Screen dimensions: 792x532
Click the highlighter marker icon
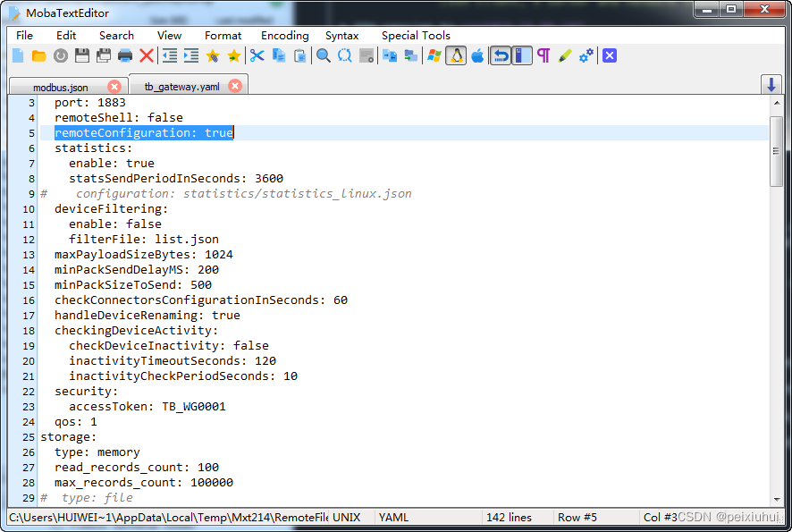click(565, 55)
